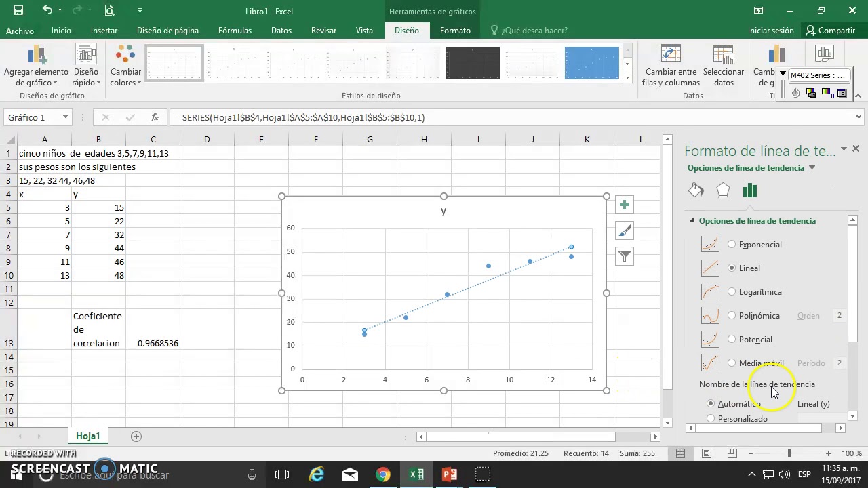The width and height of the screenshot is (868, 488).
Task: Open Ribbon Display Options
Action: click(x=758, y=10)
